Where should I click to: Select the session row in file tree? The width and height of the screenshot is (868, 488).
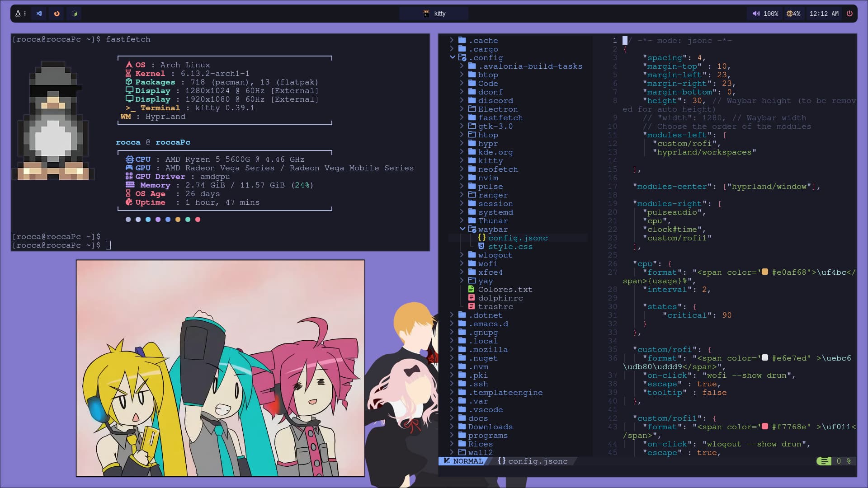coord(518,203)
